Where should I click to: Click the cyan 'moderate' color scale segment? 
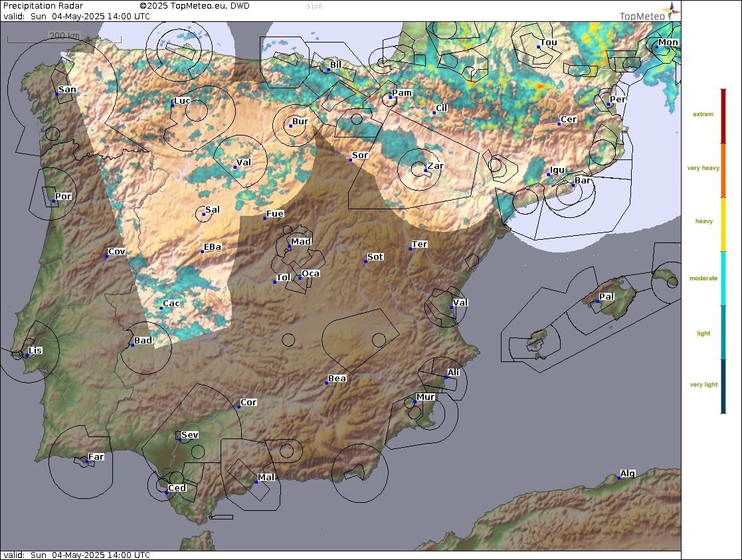click(x=723, y=278)
